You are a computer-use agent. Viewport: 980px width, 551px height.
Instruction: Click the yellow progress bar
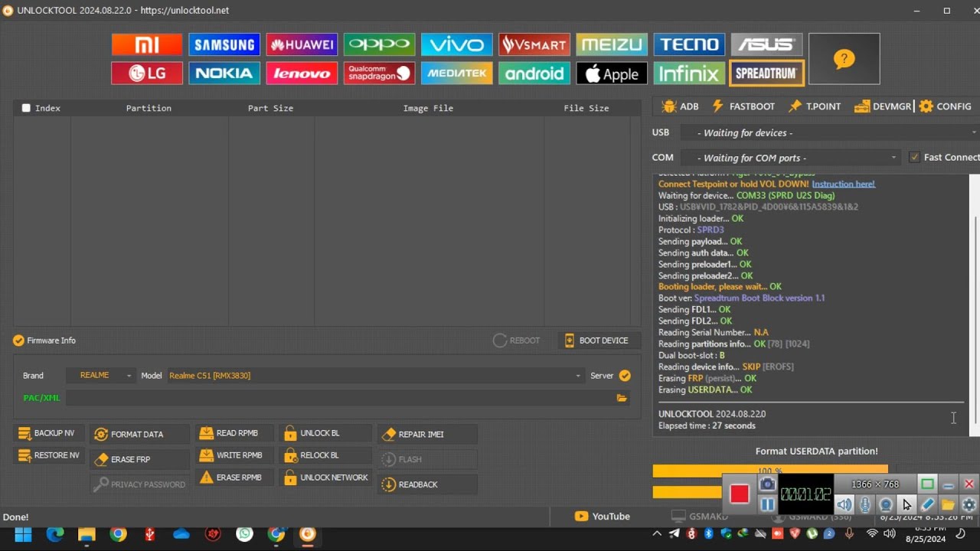click(769, 471)
